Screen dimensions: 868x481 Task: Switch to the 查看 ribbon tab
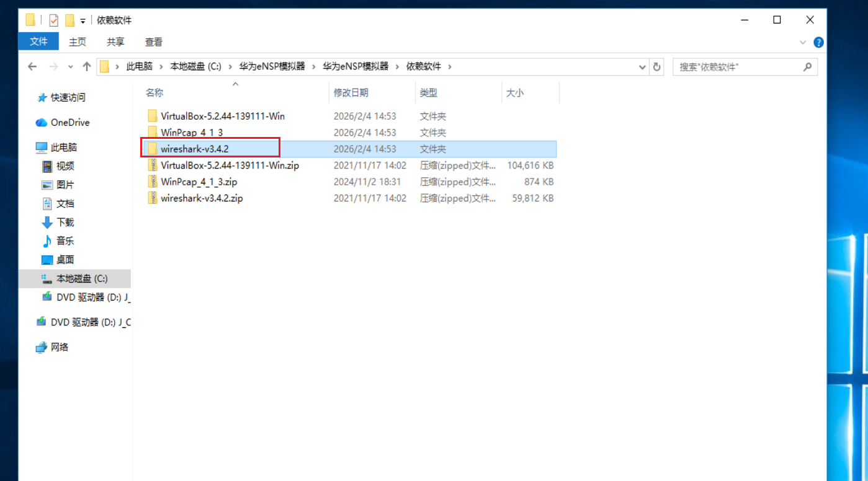(x=154, y=42)
